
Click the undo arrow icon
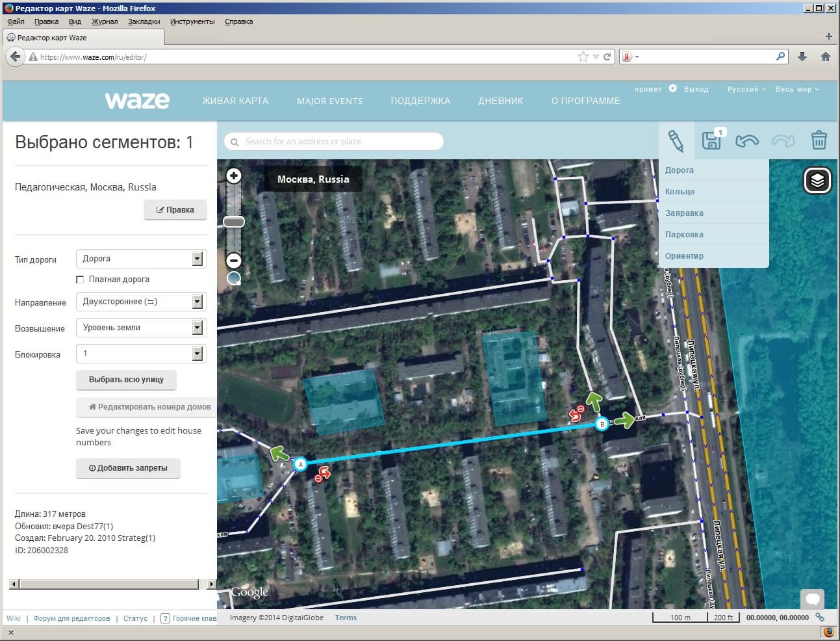747,140
